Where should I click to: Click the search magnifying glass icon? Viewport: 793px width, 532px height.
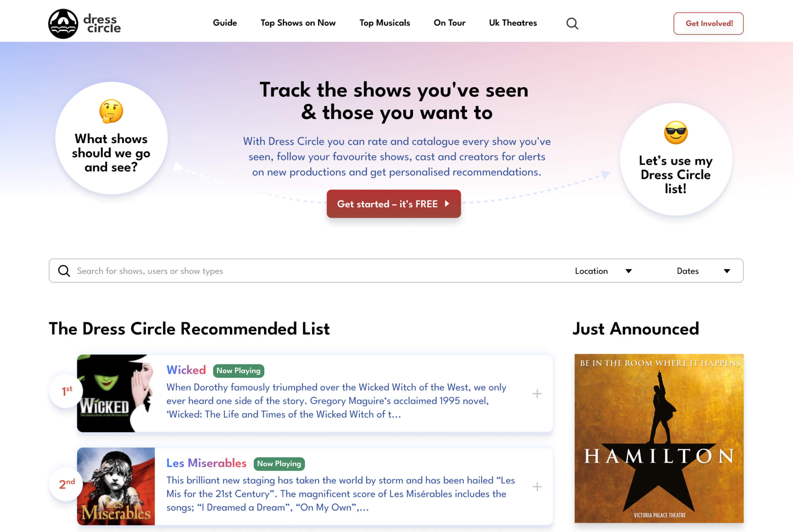pos(572,23)
